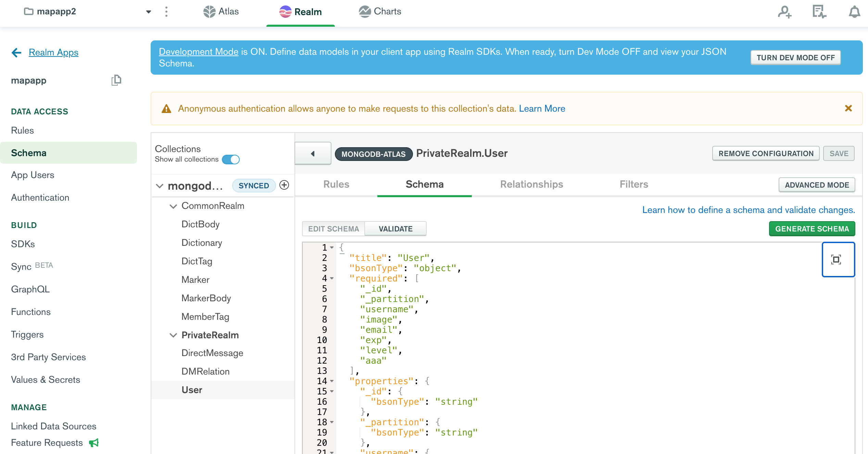Click TURN DEV MODE OFF
Screen dimensions: 868x454
point(795,57)
